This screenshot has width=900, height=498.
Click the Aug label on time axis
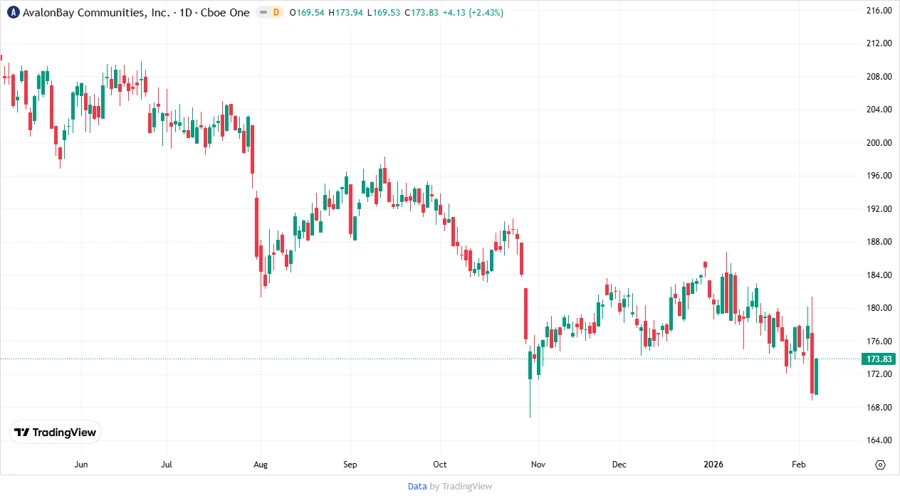pos(261,464)
